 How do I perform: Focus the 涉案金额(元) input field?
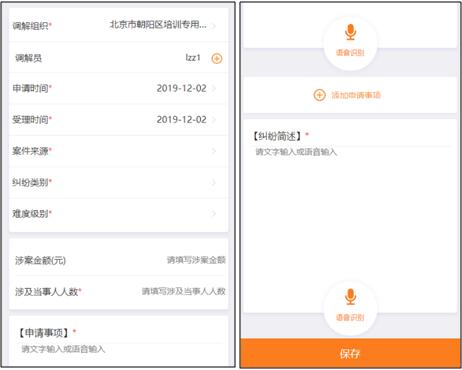[x=196, y=260]
